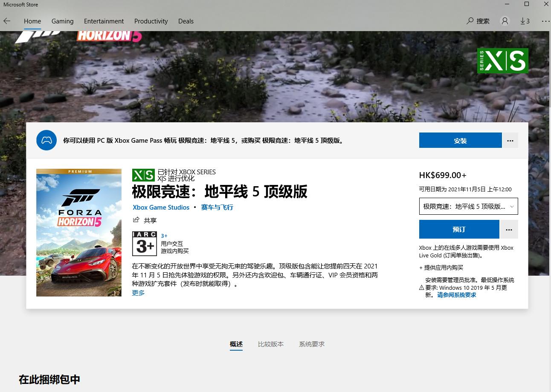Open more options next to 预订 button
The image size is (551, 392).
tap(509, 229)
